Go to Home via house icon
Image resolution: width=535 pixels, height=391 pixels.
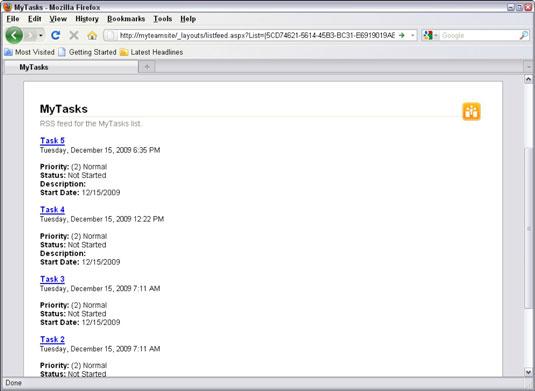pos(92,35)
